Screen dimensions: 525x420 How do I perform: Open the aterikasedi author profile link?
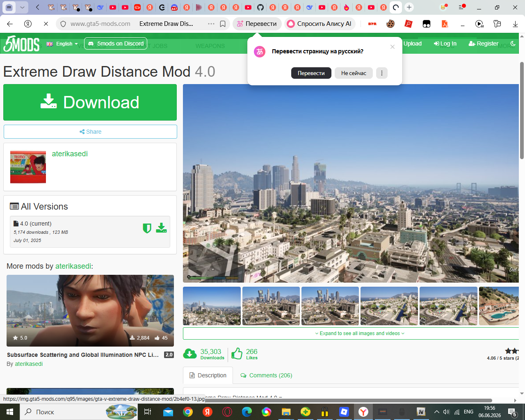pos(70,154)
